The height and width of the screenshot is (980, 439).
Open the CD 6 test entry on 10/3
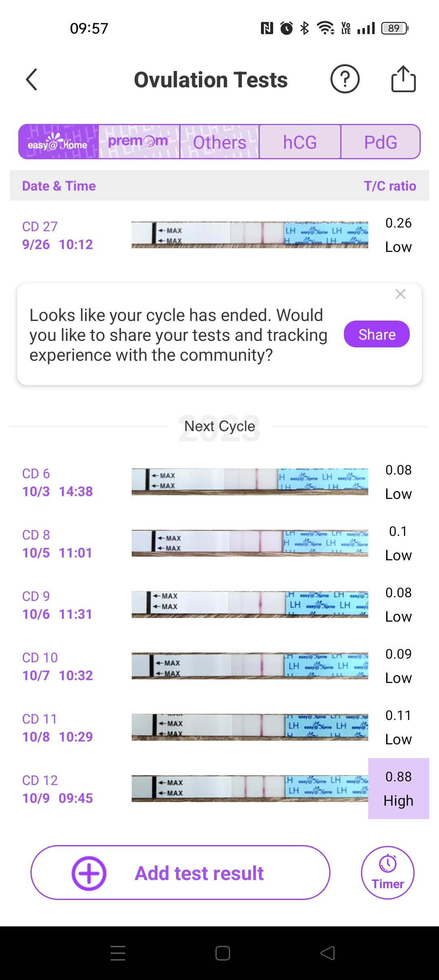[57, 482]
